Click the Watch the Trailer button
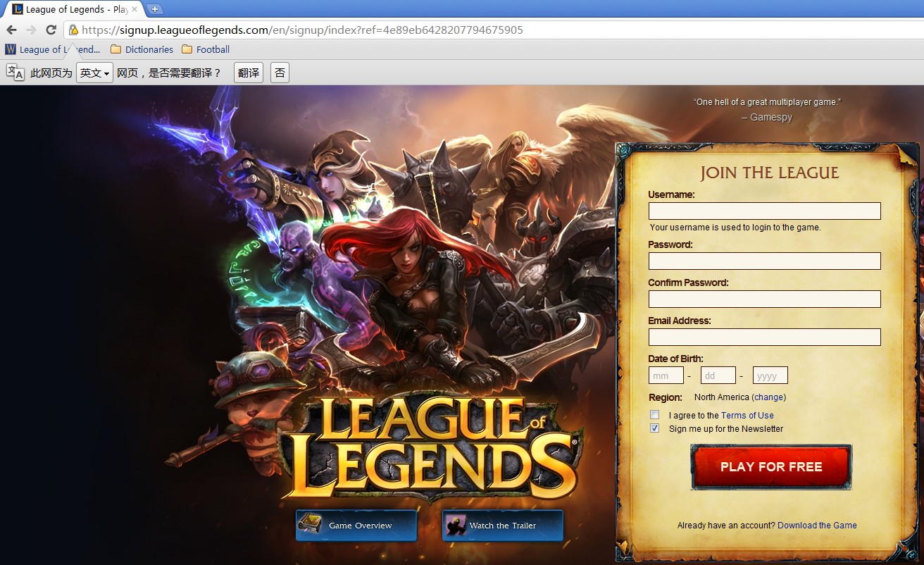The height and width of the screenshot is (565, 924). (x=503, y=526)
